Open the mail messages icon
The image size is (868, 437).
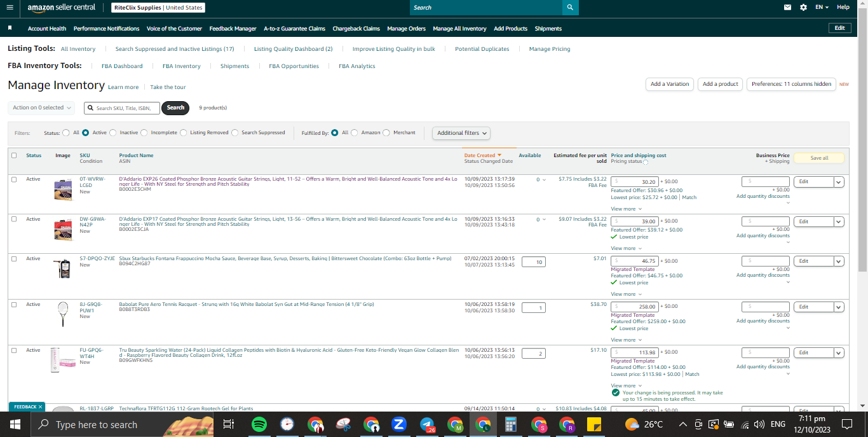(788, 7)
